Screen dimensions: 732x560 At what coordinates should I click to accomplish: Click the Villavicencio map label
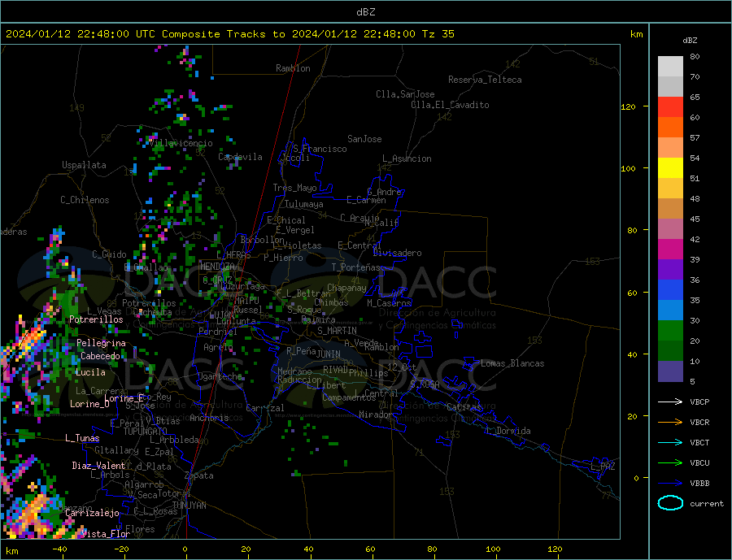[181, 143]
